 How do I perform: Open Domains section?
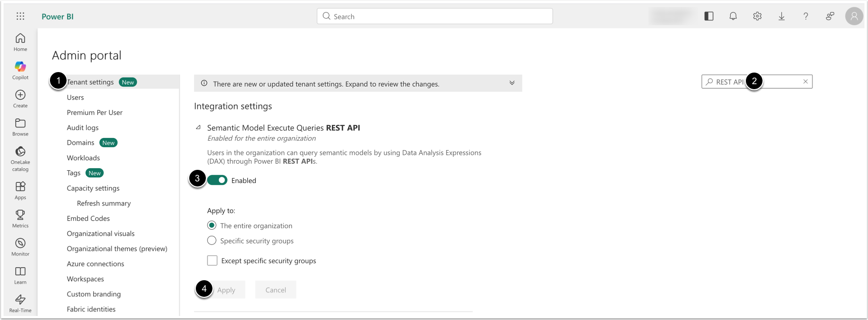coord(81,143)
